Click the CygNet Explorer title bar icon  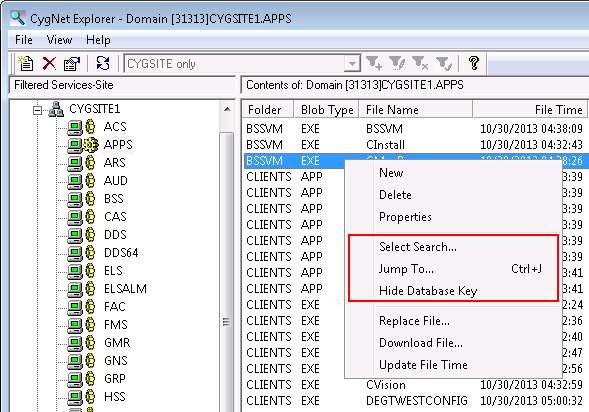pos(18,18)
